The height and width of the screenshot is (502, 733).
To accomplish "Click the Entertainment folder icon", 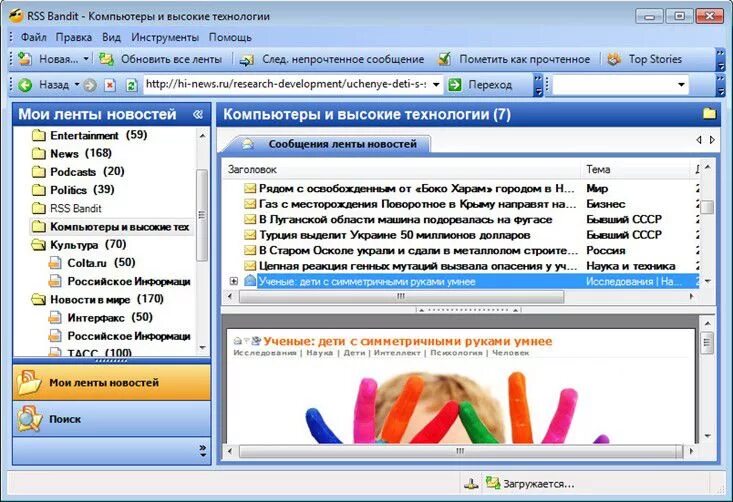I will point(38,136).
